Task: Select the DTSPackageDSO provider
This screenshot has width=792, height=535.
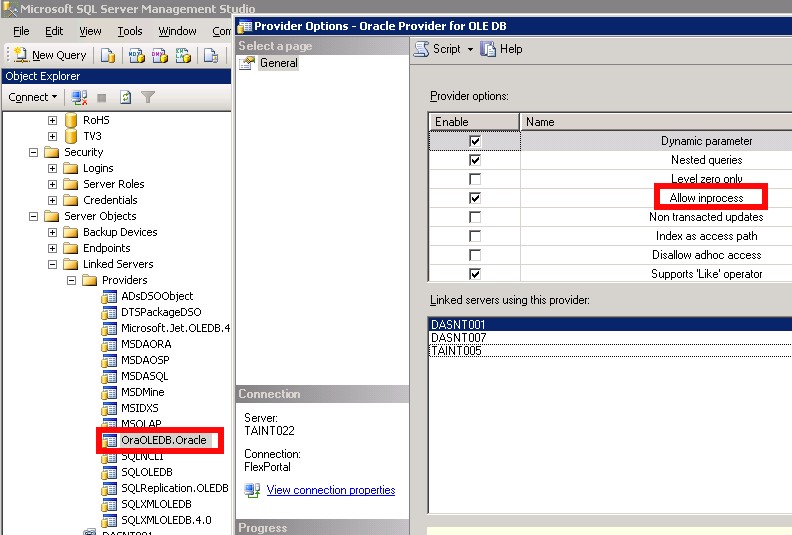Action: 161,312
